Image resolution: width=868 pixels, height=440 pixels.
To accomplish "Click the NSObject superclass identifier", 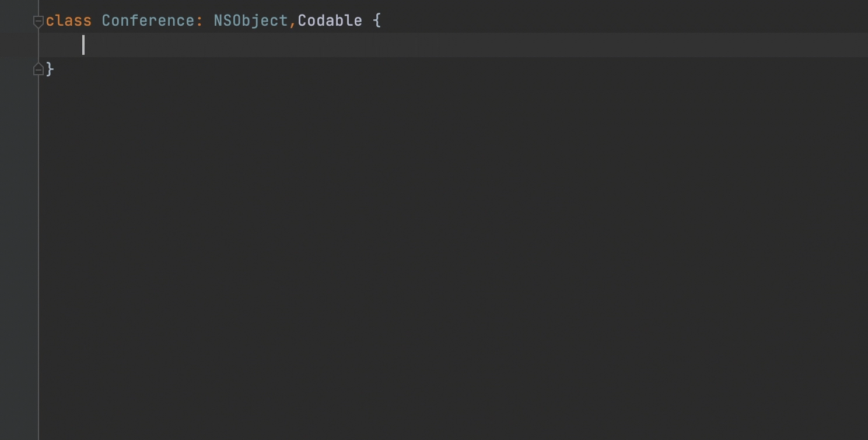I will (251, 20).
